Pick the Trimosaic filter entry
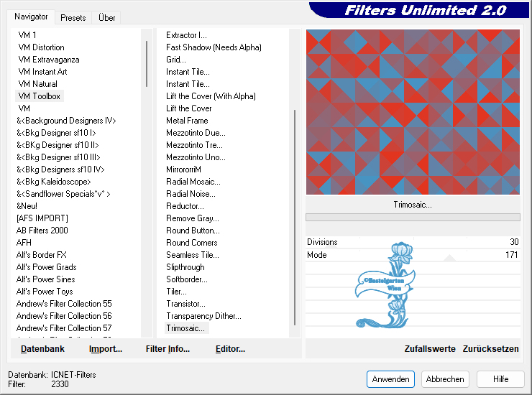532x395 pixels. coord(185,328)
